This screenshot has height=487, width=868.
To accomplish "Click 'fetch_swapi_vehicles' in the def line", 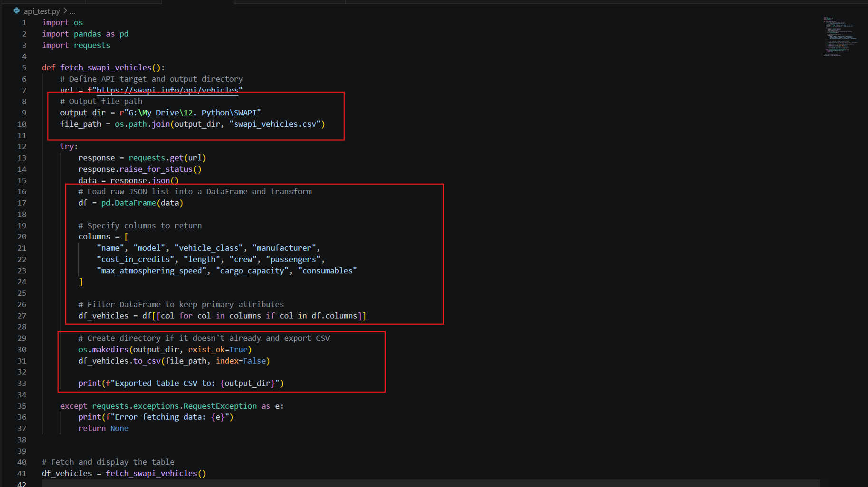I will pos(106,67).
